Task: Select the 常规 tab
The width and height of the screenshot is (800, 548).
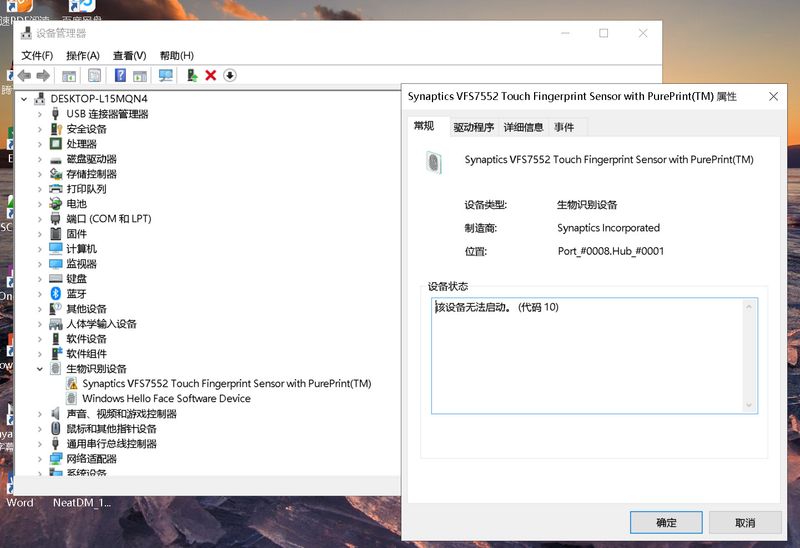Action: tap(423, 126)
